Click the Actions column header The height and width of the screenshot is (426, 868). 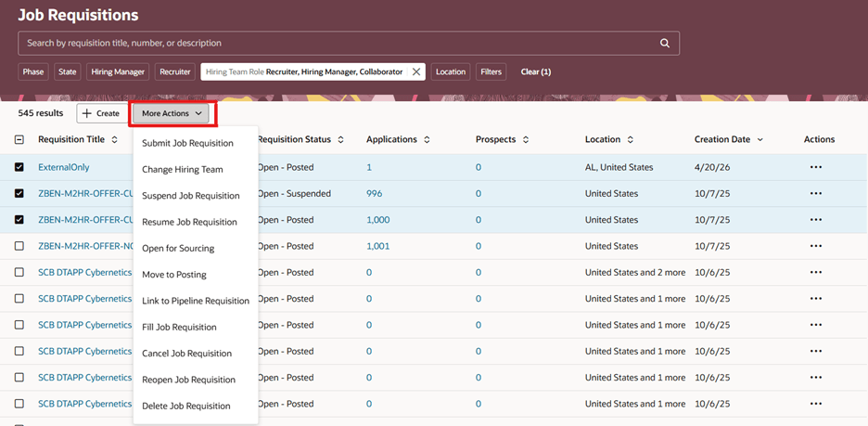(x=819, y=139)
